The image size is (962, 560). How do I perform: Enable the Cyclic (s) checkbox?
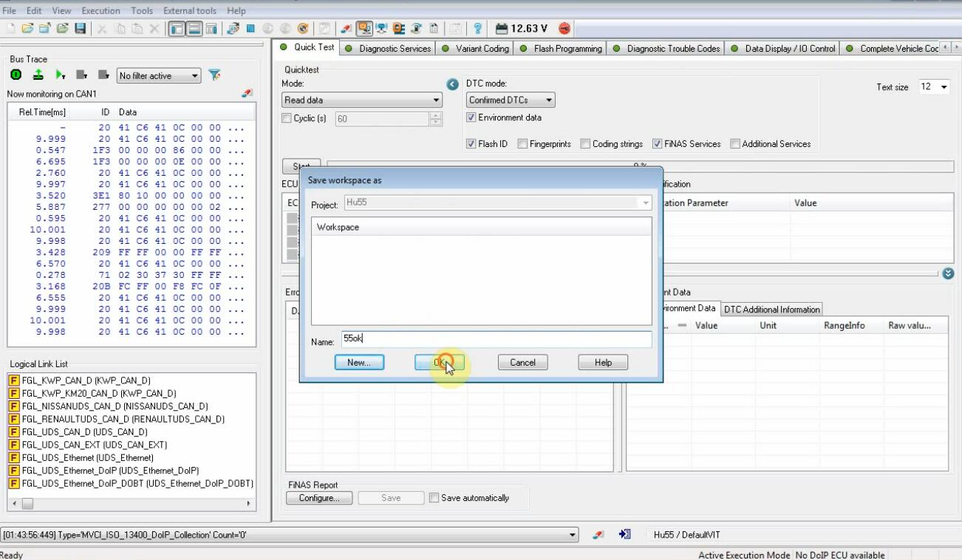pyautogui.click(x=287, y=118)
